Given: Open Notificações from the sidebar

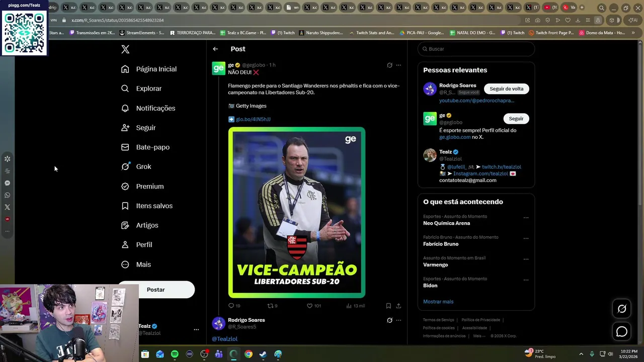Looking at the screenshot, I should pyautogui.click(x=148, y=108).
